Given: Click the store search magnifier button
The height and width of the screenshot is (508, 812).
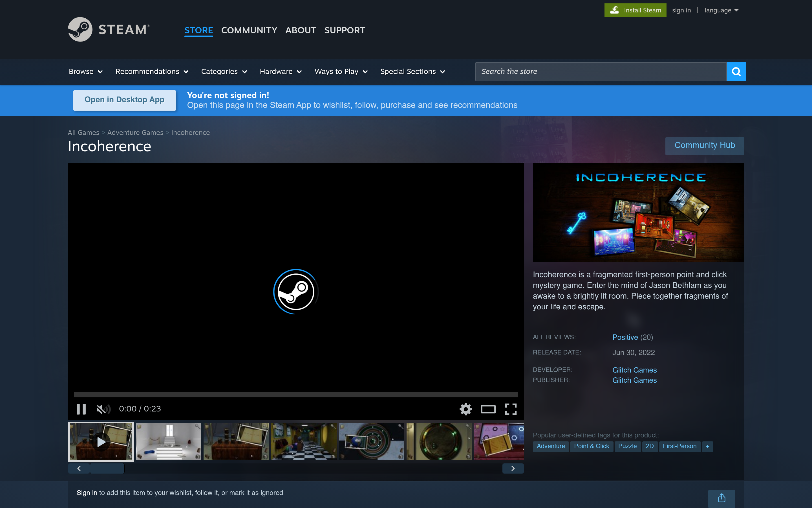Looking at the screenshot, I should tap(736, 72).
